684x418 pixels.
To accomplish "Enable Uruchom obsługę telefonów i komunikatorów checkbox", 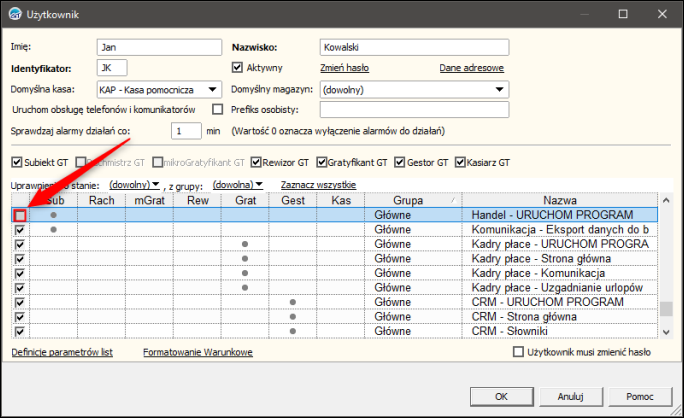I will tap(218, 109).
